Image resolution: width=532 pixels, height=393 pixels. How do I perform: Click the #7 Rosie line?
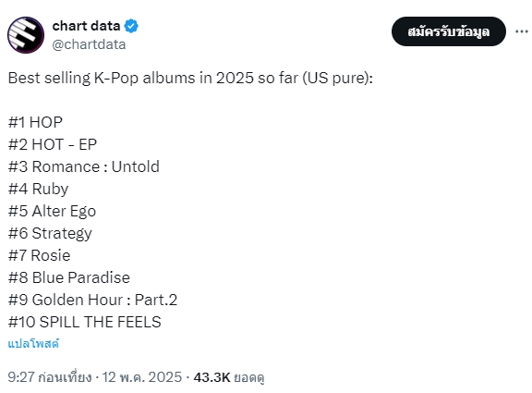(x=40, y=255)
